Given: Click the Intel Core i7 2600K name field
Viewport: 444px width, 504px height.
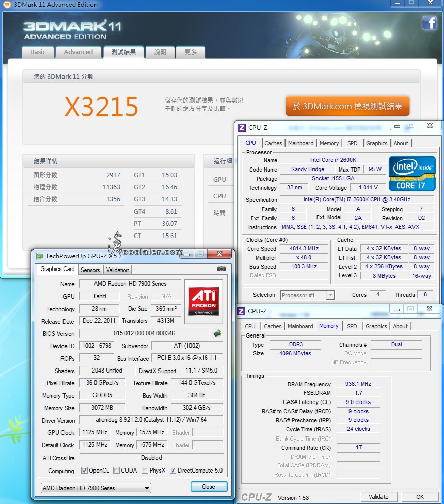Looking at the screenshot, I should coord(333,160).
